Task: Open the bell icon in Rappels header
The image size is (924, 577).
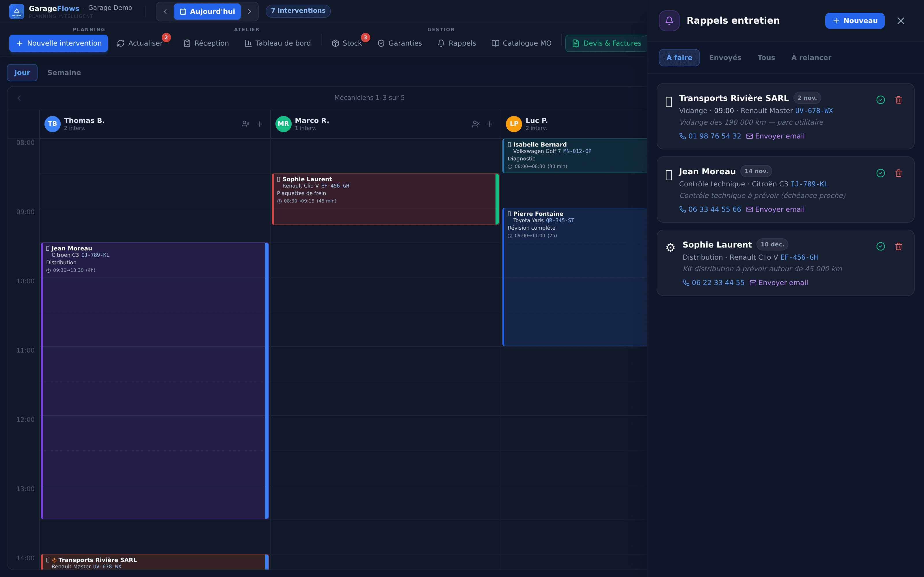Action: coord(669,20)
